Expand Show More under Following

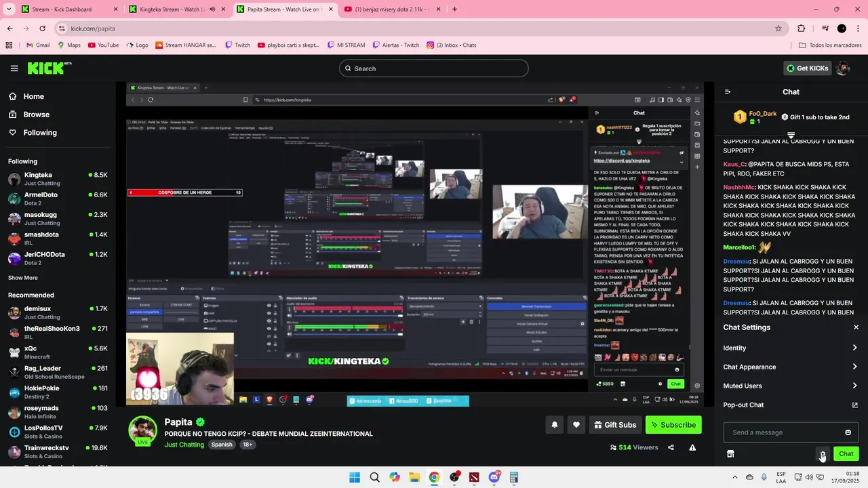click(x=23, y=278)
